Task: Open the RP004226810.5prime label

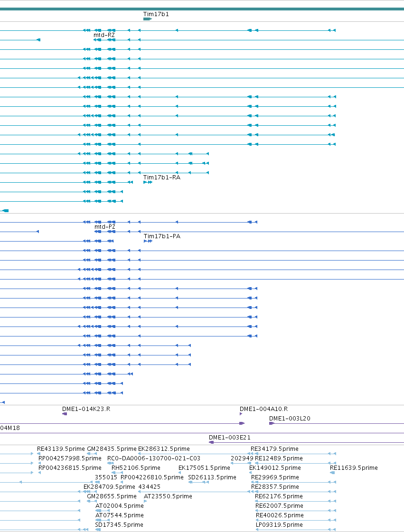Action: (152, 477)
